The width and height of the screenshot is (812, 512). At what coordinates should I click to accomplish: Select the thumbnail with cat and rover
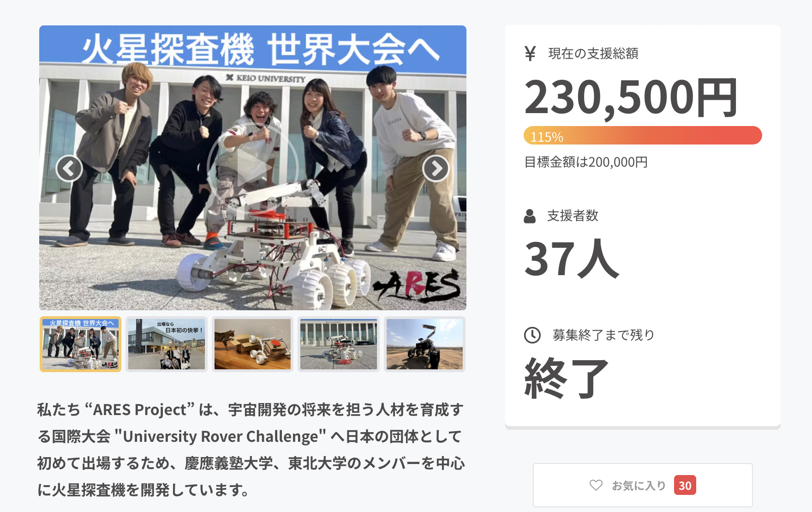tap(252, 344)
